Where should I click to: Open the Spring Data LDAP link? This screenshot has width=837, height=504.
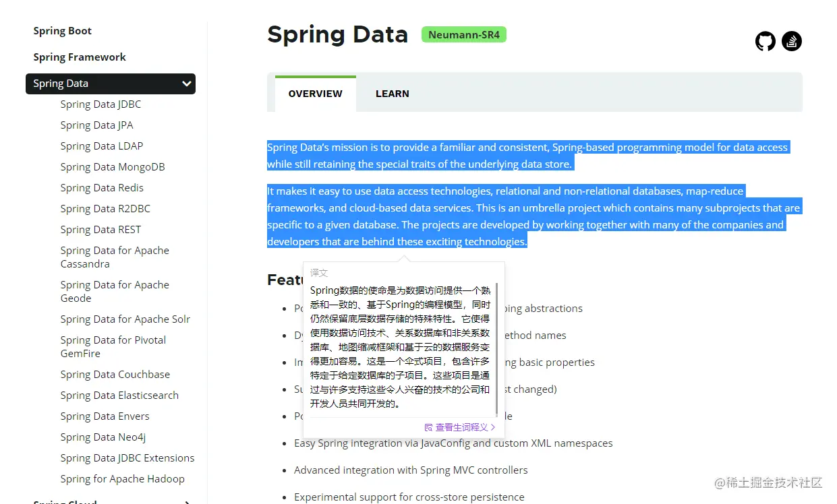(x=102, y=146)
